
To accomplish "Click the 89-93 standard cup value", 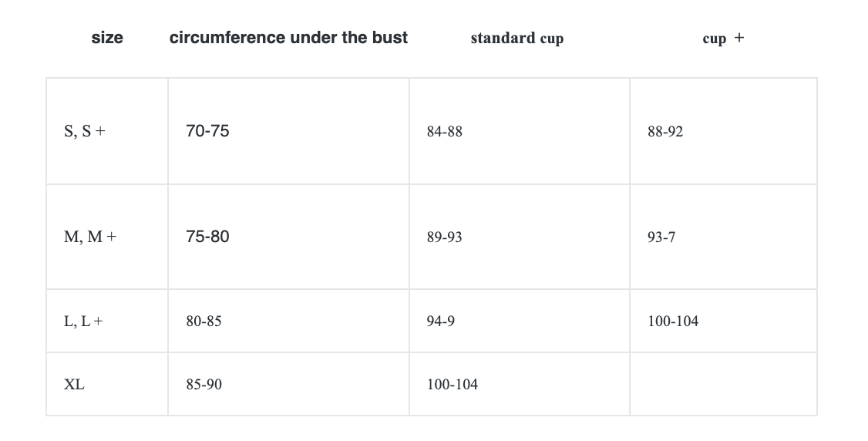I will 444,237.
